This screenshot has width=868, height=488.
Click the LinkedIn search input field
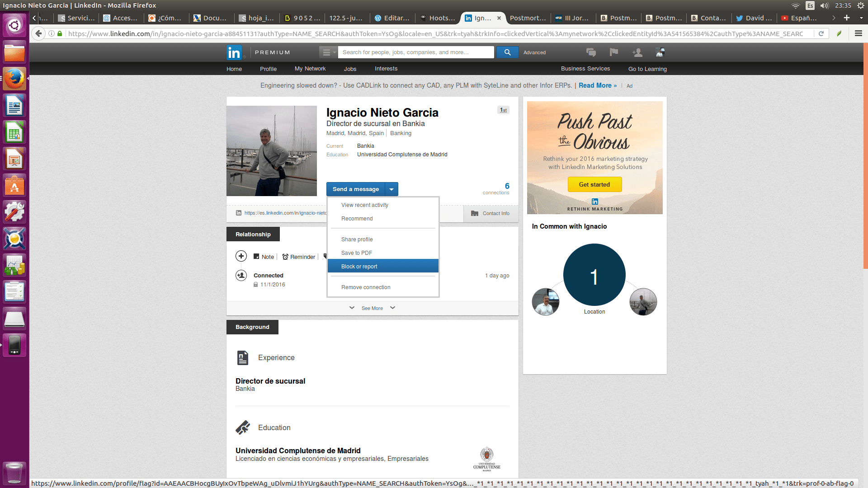coord(416,52)
